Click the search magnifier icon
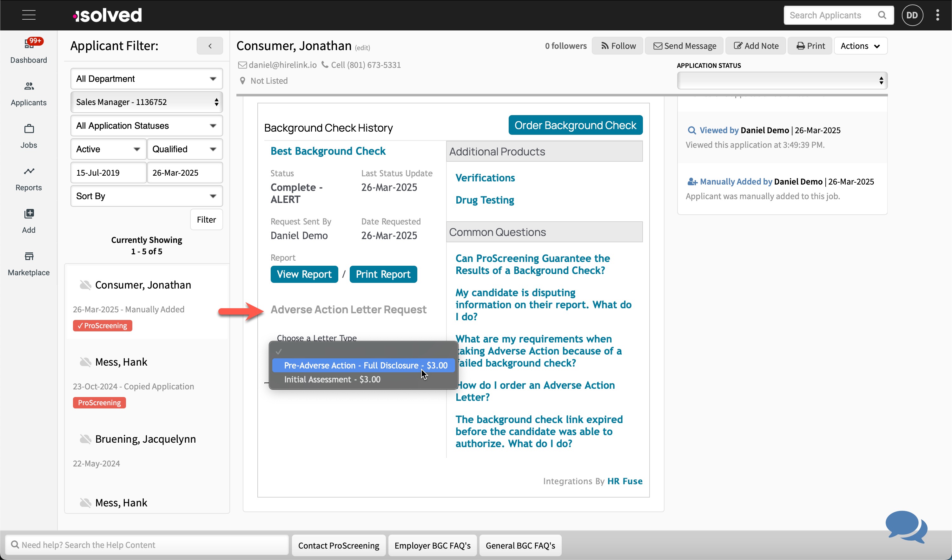This screenshot has width=952, height=560. point(882,15)
